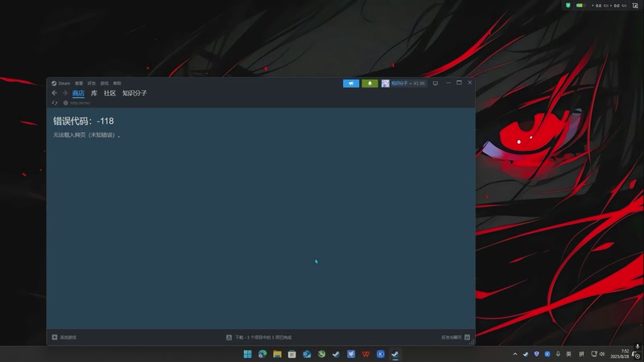The width and height of the screenshot is (644, 362).
Task: Open the 查看 (View) menu
Action: 79,84
